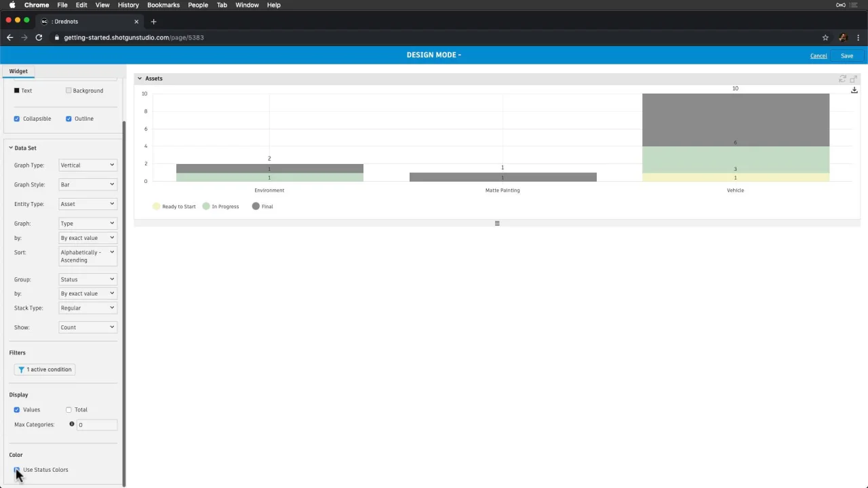868x488 pixels.
Task: Open the View menu
Action: point(102,5)
